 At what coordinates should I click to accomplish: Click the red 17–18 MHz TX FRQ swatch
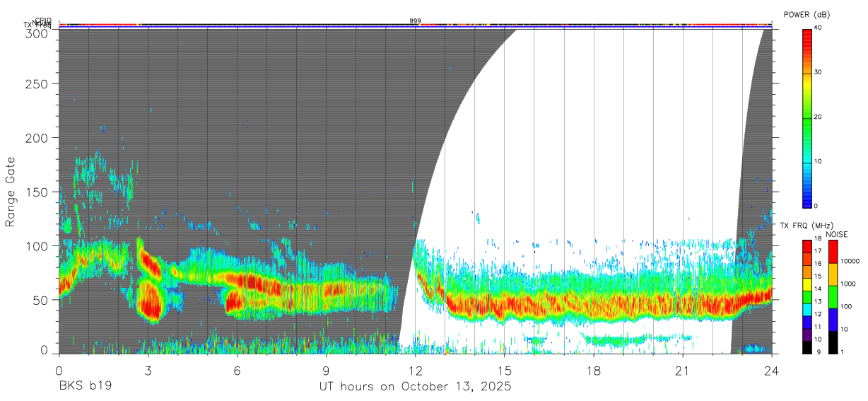coord(807,246)
